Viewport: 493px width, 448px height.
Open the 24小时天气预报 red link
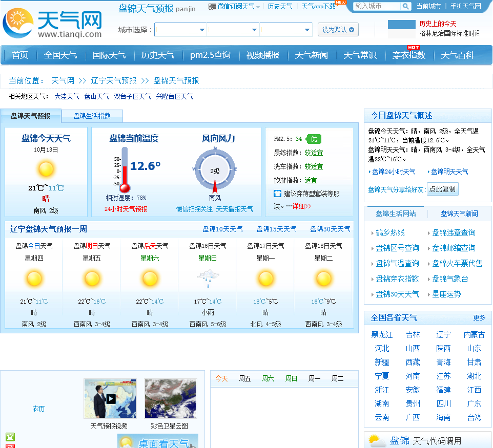126,209
